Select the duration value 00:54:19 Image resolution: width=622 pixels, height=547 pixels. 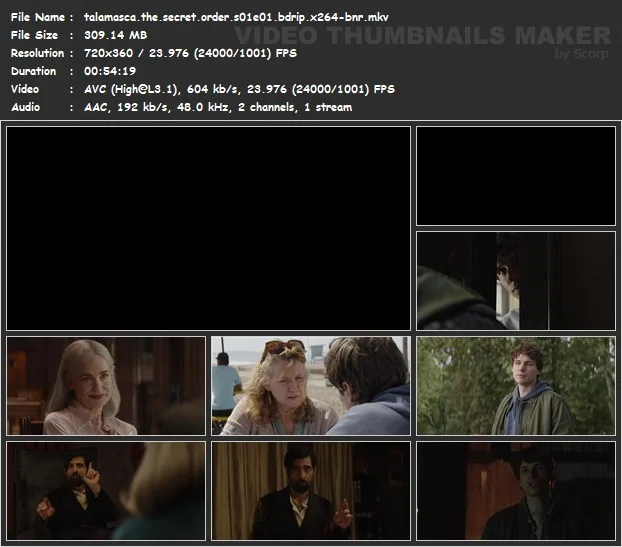110,71
